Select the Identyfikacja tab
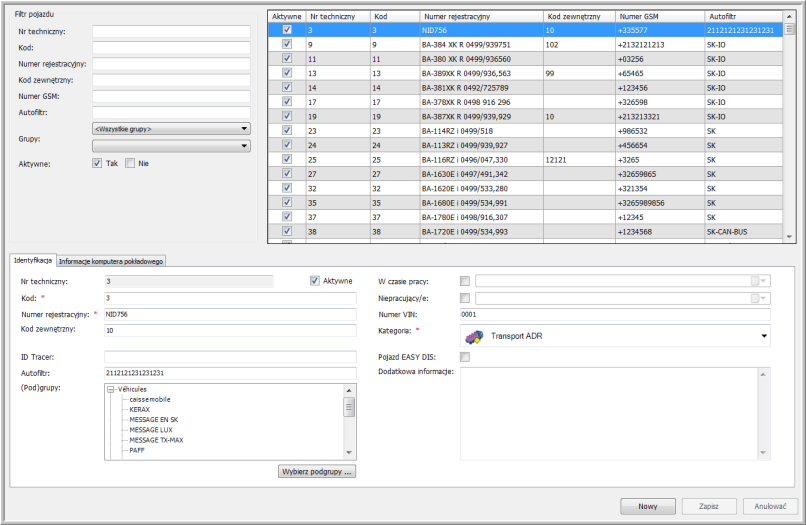Viewport: 806px width, 525px height. tap(33, 260)
